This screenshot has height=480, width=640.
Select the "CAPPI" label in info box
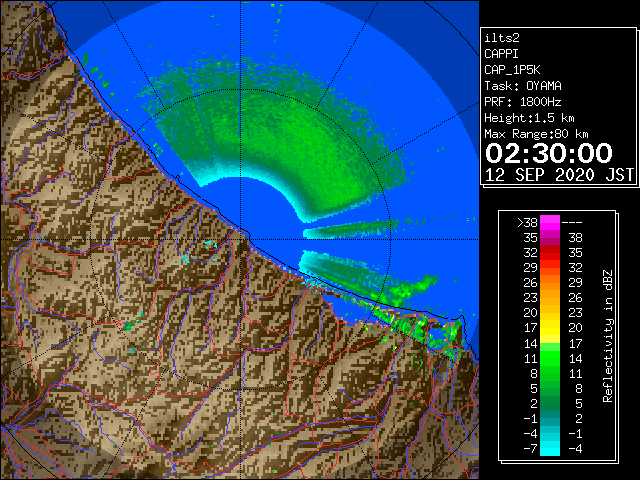click(x=501, y=54)
